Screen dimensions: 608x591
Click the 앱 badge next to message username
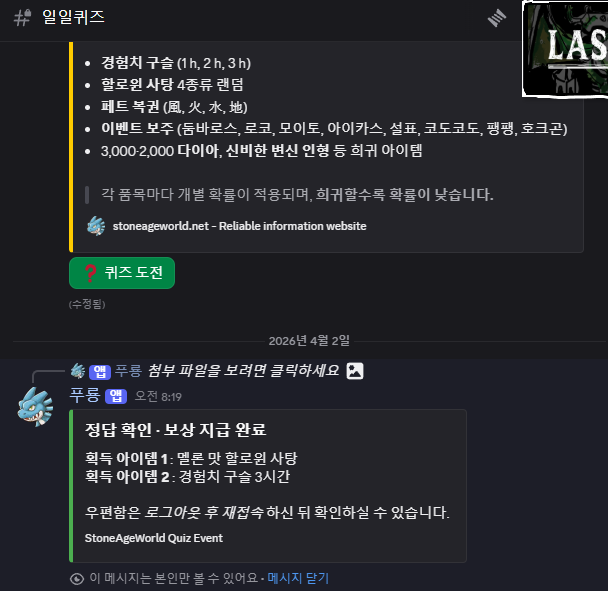pos(116,396)
